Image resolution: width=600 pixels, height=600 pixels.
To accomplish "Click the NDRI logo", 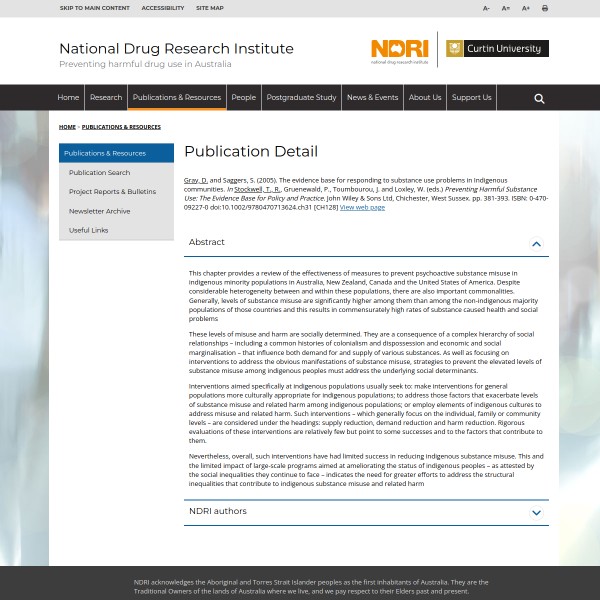I will pyautogui.click(x=399, y=50).
